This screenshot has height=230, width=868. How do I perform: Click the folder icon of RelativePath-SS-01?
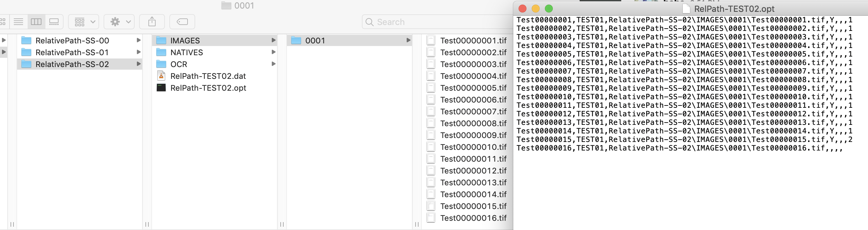26,52
